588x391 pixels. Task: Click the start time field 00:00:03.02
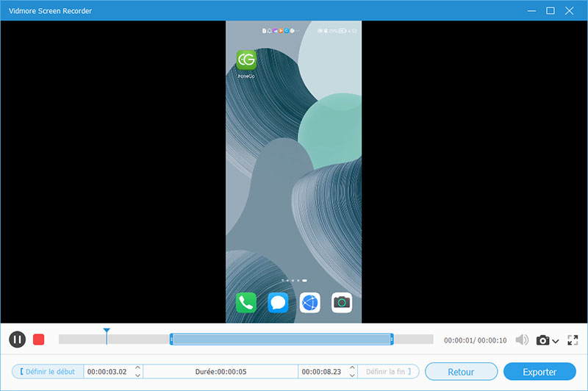(x=107, y=372)
